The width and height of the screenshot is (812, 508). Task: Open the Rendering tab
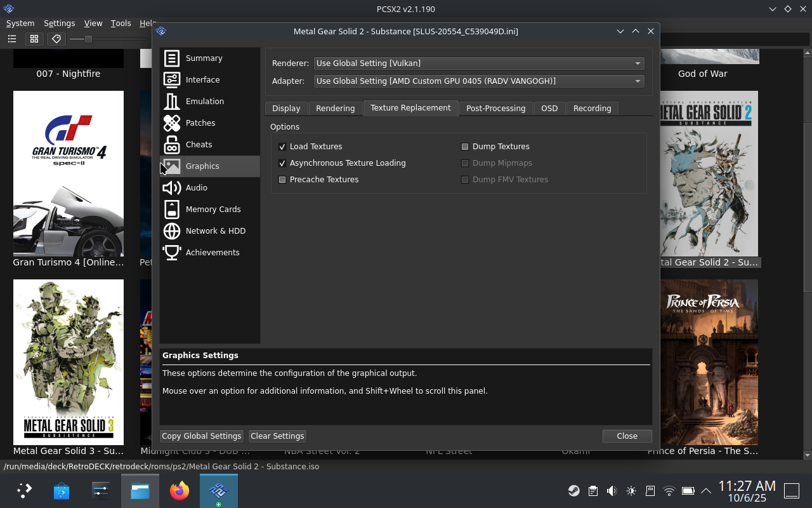tap(335, 109)
